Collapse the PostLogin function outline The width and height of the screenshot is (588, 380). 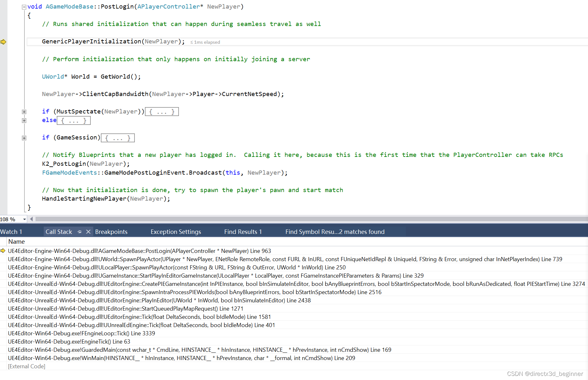pyautogui.click(x=24, y=7)
